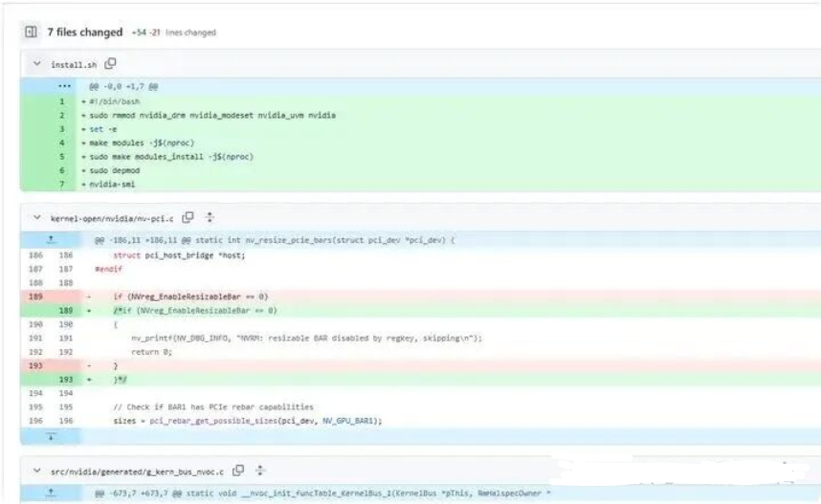Expand lines above g_kern_bus_nvoc.c hunk 673
This screenshot has height=504, width=821.
point(51,493)
